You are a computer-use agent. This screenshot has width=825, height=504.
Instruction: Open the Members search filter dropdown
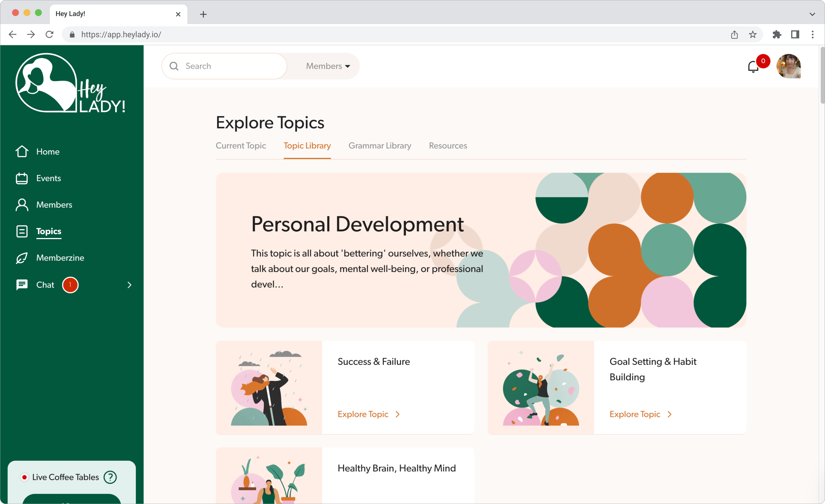pos(328,66)
